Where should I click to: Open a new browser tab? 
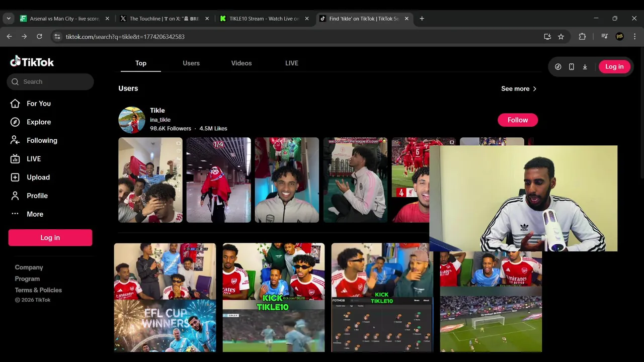[422, 19]
